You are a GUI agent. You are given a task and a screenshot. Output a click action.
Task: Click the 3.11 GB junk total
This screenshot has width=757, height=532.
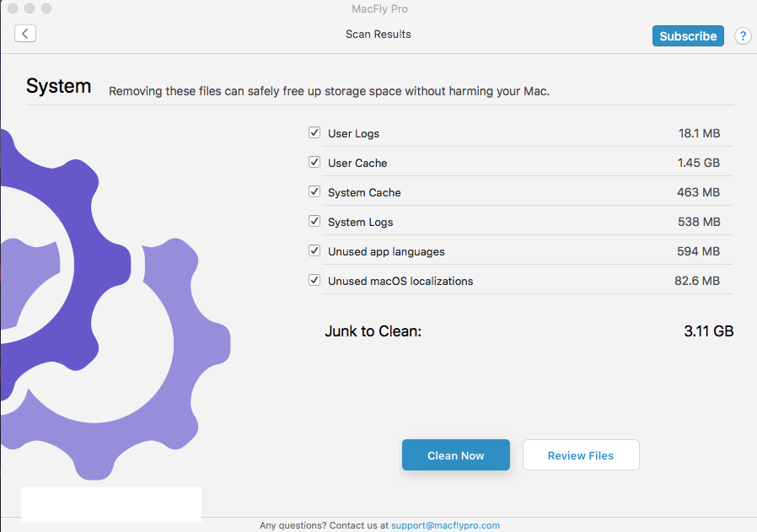[709, 331]
